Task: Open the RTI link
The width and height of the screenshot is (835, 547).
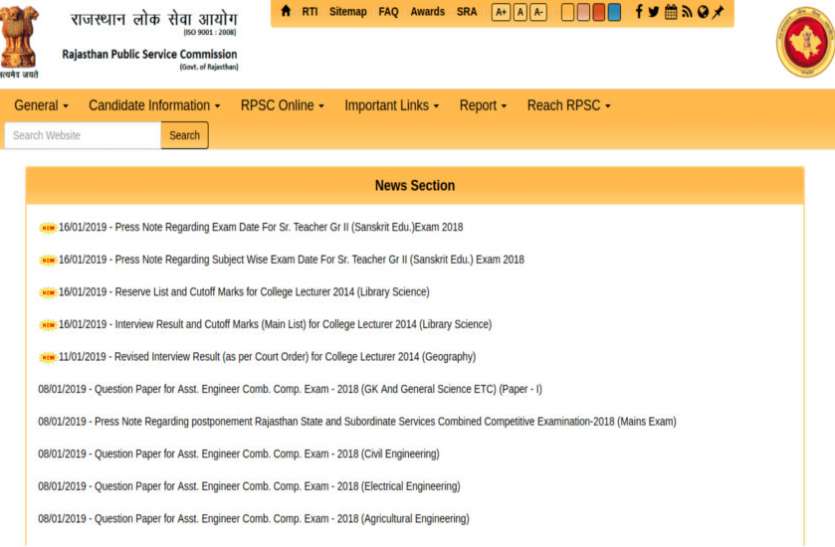Action: [309, 11]
